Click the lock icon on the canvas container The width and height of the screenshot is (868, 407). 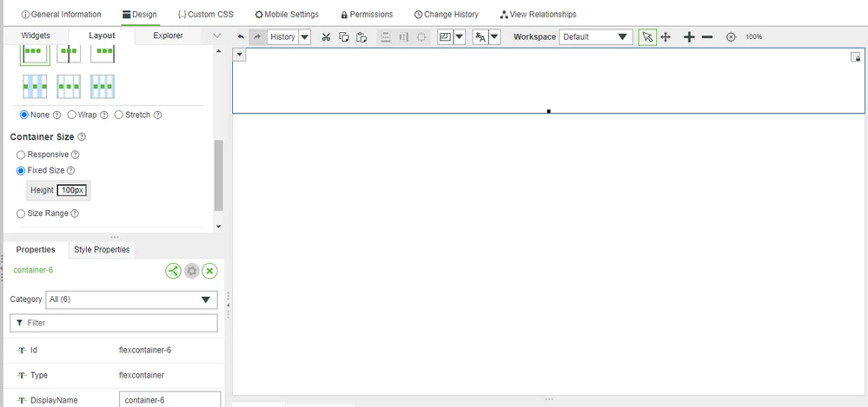(855, 57)
